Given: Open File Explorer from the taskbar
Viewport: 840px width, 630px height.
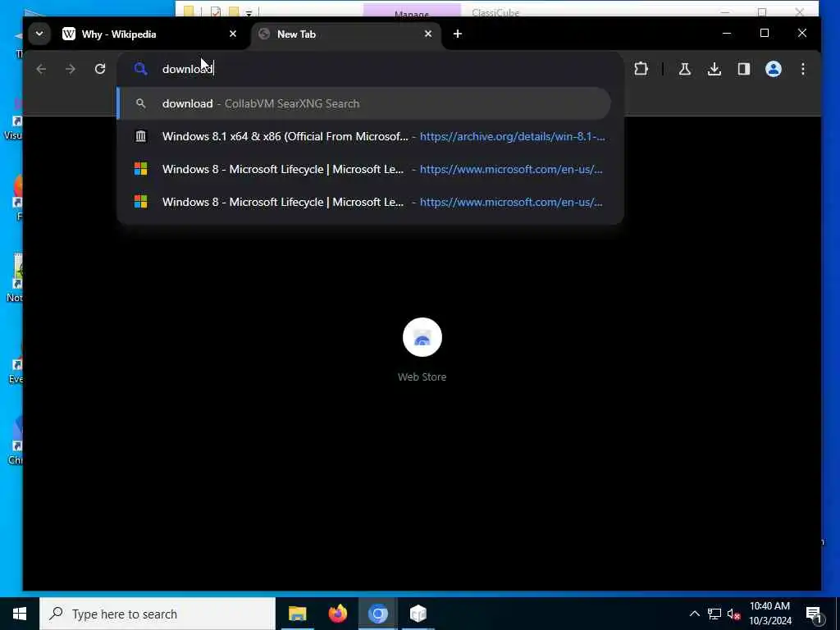Looking at the screenshot, I should click(297, 614).
